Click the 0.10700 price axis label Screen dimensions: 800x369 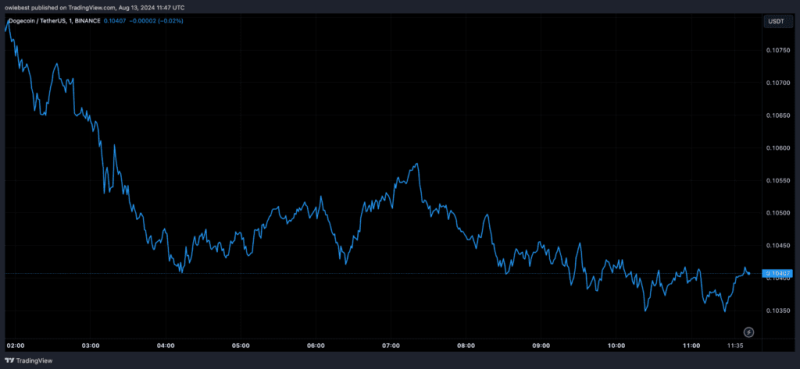coord(779,83)
